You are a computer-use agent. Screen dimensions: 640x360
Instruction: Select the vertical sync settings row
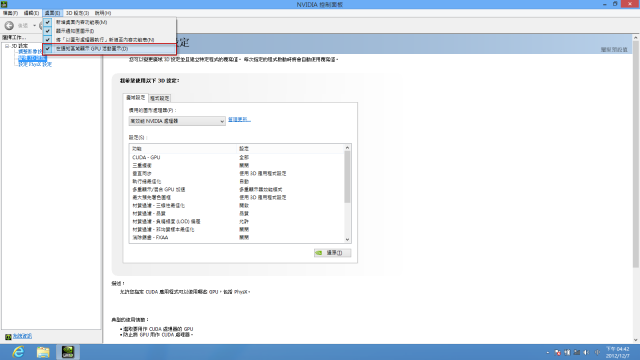[x=237, y=173]
